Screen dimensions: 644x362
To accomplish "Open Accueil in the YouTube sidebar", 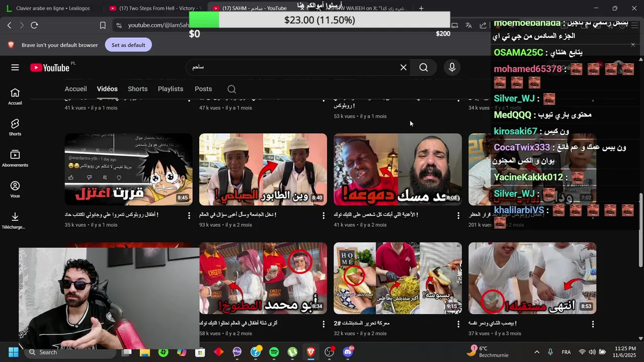I will (x=15, y=97).
